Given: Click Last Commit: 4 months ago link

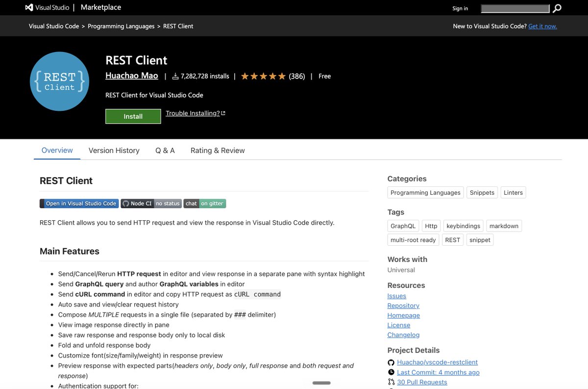Looking at the screenshot, I should (439, 372).
